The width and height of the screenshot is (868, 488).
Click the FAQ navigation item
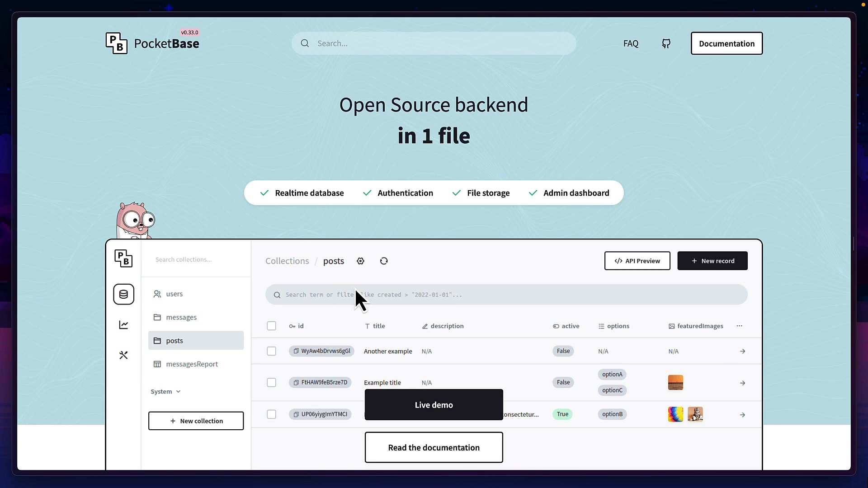tap(631, 43)
